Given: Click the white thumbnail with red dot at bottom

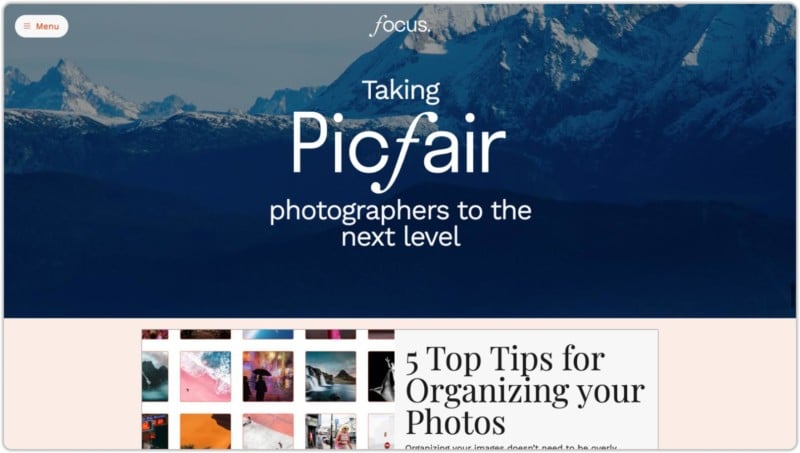Looking at the screenshot, I should tap(381, 432).
